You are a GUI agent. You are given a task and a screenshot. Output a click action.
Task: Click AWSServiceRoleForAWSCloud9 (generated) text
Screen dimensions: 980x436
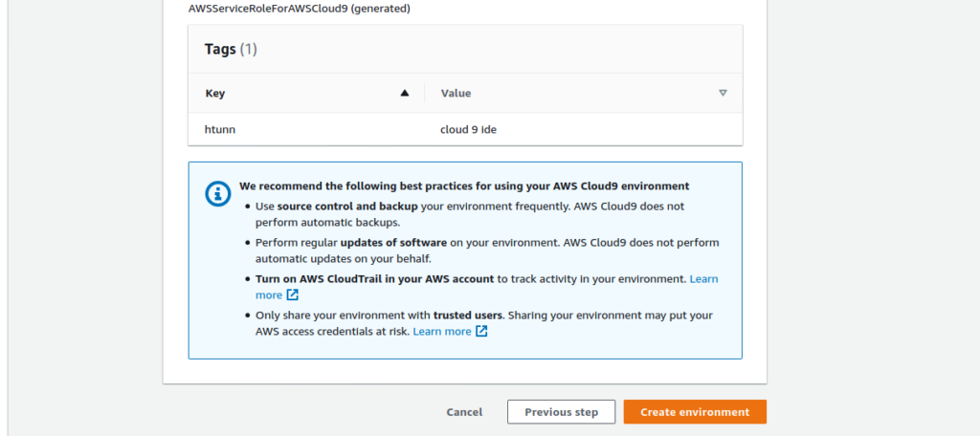[300, 9]
